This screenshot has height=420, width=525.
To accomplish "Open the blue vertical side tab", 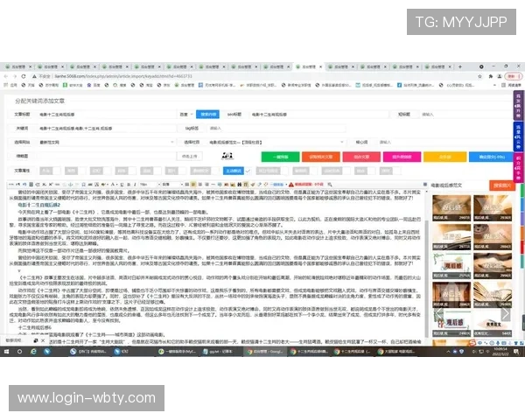I will click(x=518, y=136).
